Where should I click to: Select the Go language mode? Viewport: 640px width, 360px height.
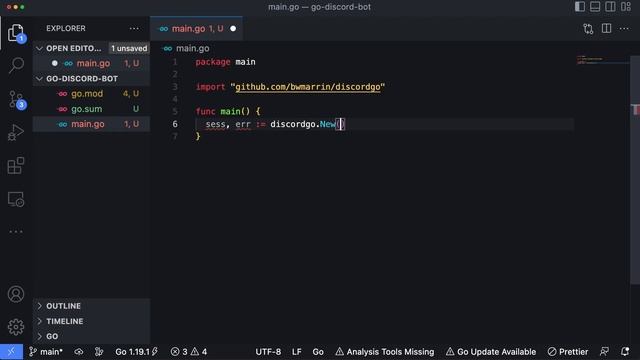coord(318,352)
